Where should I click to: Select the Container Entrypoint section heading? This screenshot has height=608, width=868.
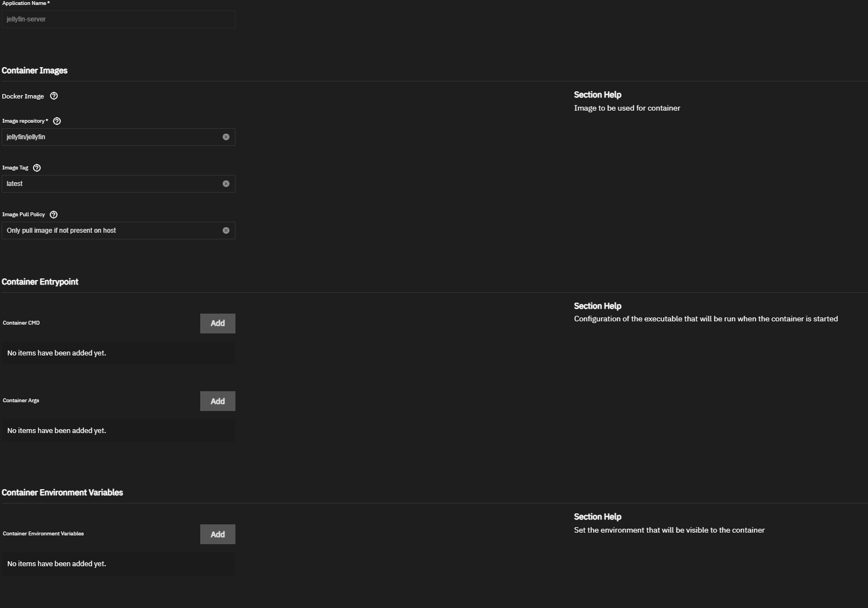[40, 282]
